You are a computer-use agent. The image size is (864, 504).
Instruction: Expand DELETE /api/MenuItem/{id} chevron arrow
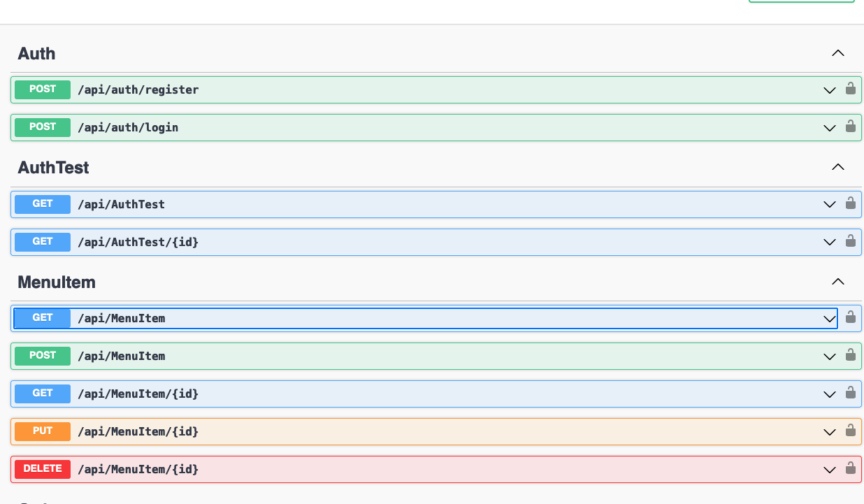point(829,470)
